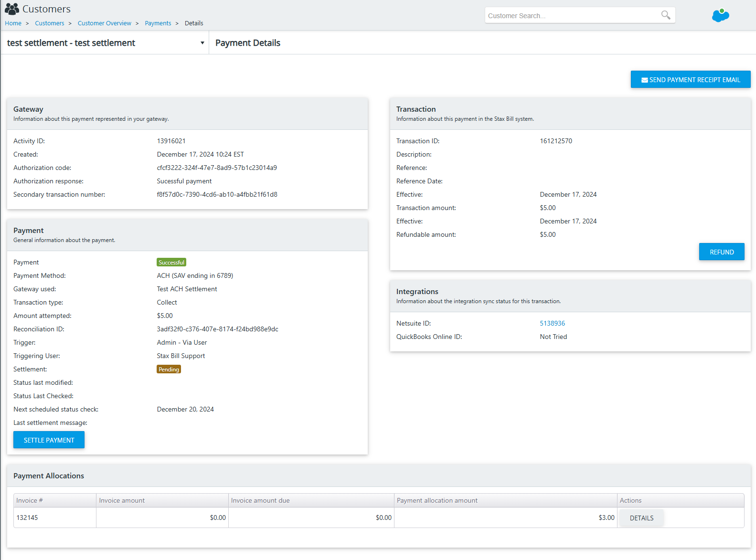The height and width of the screenshot is (560, 756).
Task: Click the Invoice amount column header
Action: pos(162,500)
